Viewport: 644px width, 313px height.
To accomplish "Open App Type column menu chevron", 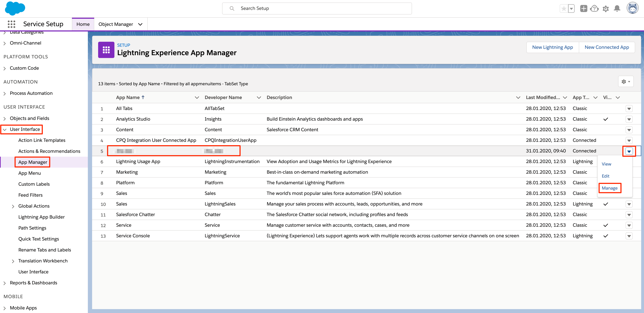I will pyautogui.click(x=595, y=98).
